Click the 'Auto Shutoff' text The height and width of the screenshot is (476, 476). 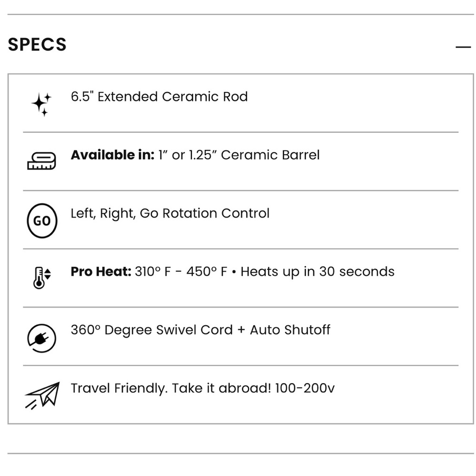(290, 330)
